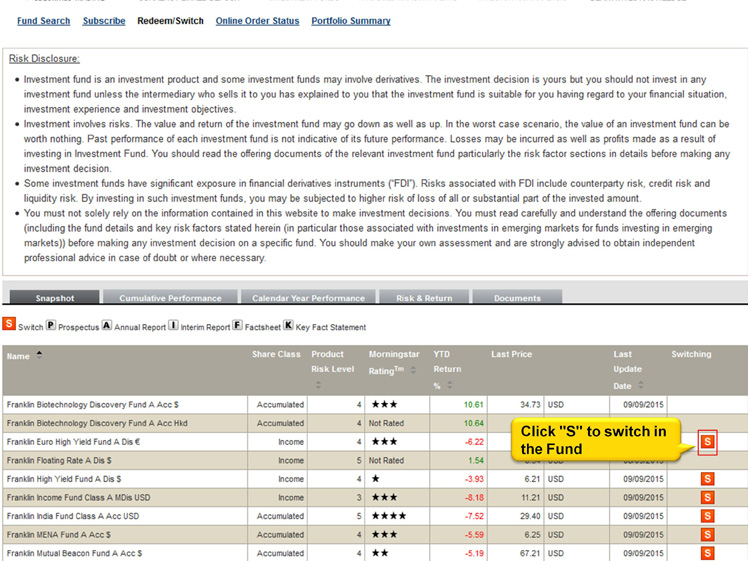Screen dimensions: 748x561
Task: Click Franklin Euro High Yield Fund A Dis €
Action: 73,442
